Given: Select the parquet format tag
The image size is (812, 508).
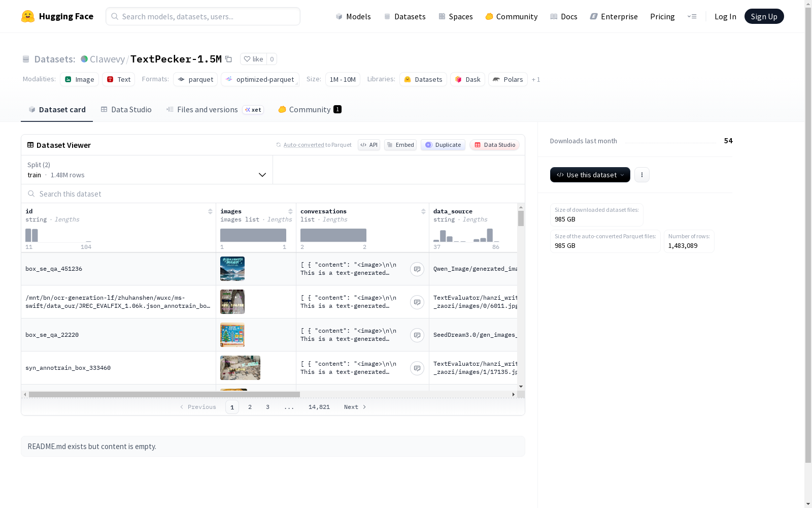Looking at the screenshot, I should pos(195,79).
